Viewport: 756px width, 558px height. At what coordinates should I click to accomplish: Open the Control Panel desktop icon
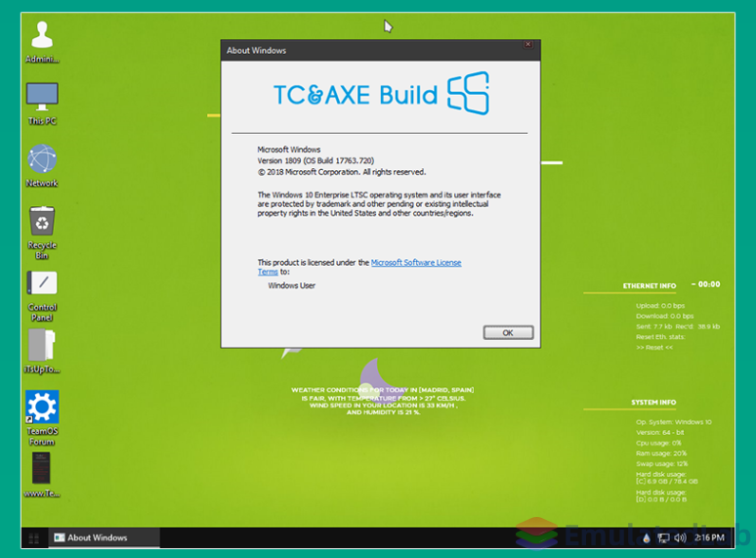42,296
